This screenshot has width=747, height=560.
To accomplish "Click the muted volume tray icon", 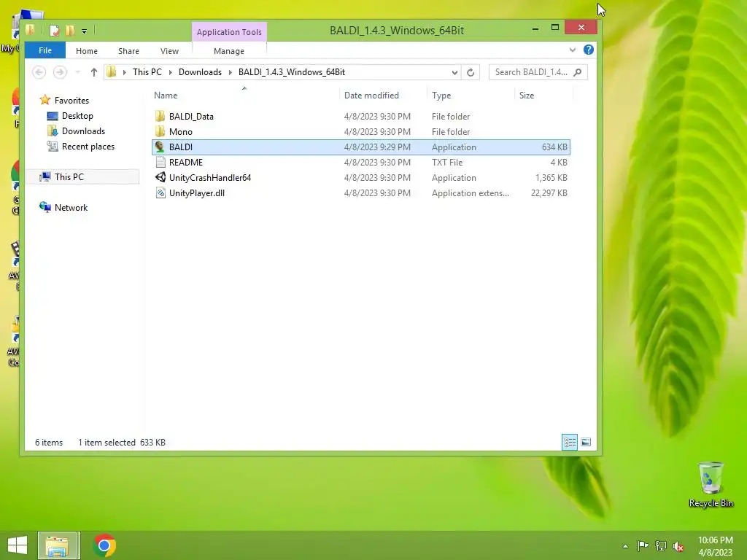I will [678, 546].
